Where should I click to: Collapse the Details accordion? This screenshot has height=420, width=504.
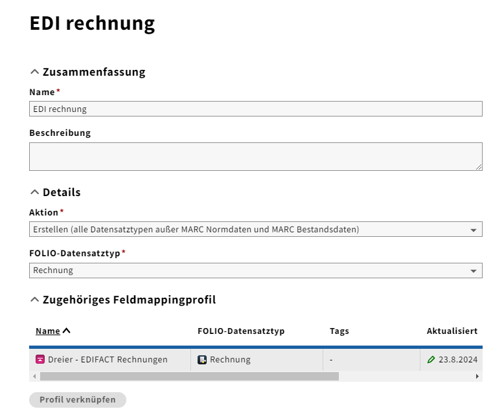(35, 192)
